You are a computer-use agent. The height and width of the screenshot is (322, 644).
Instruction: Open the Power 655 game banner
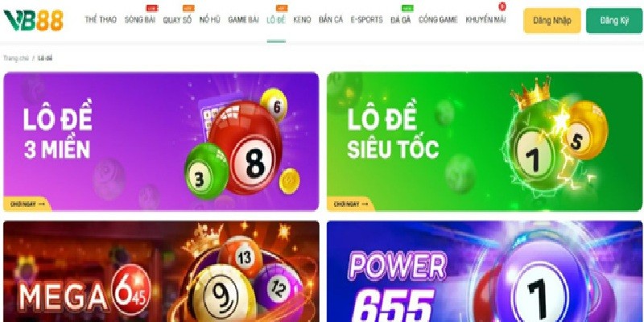[x=485, y=271]
